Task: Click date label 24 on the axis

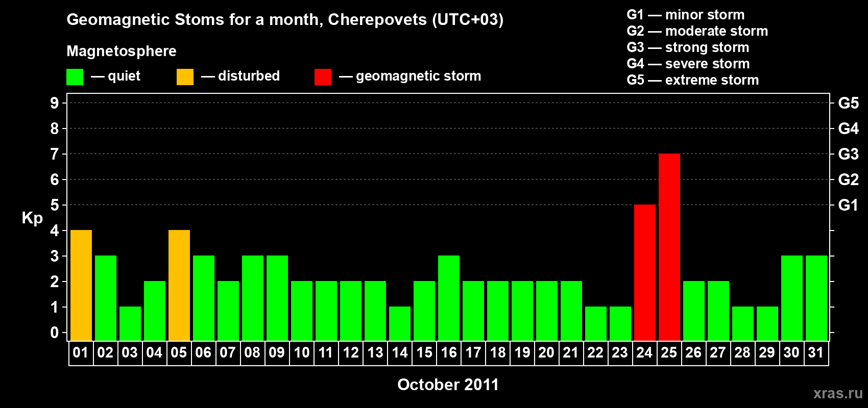Action: (x=644, y=352)
